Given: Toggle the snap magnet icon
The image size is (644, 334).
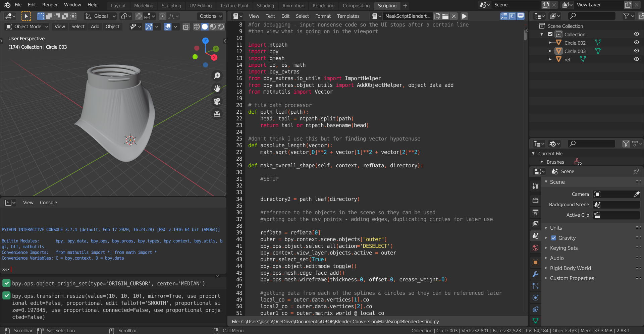Looking at the screenshot, I should pyautogui.click(x=139, y=16).
